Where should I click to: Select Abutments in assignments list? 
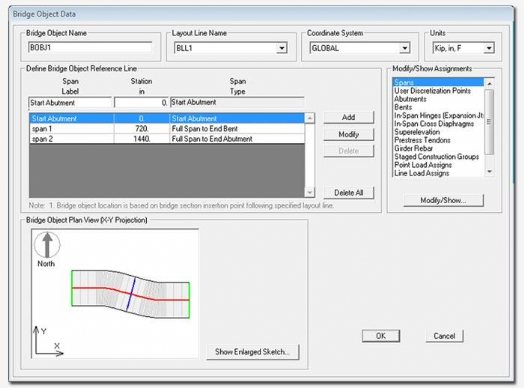tap(410, 99)
